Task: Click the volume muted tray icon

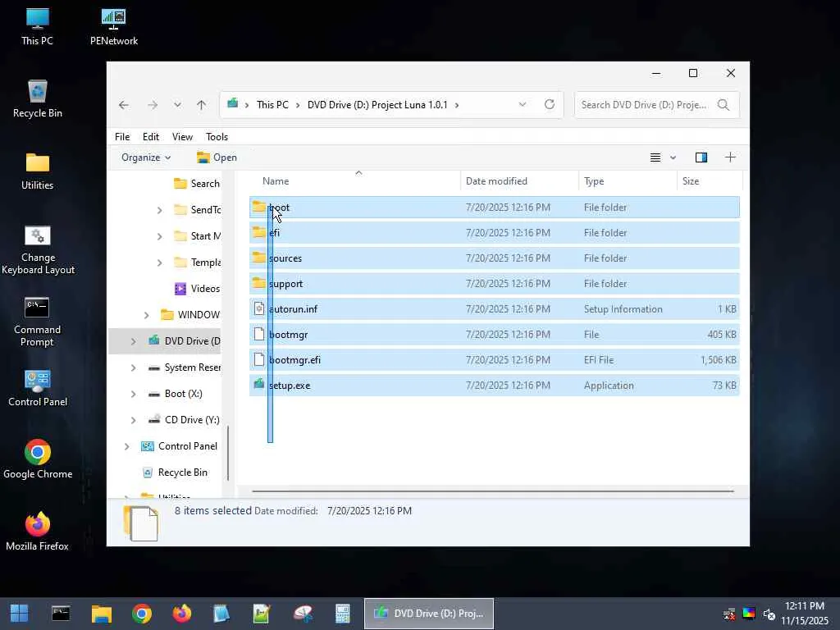Action: coord(769,614)
